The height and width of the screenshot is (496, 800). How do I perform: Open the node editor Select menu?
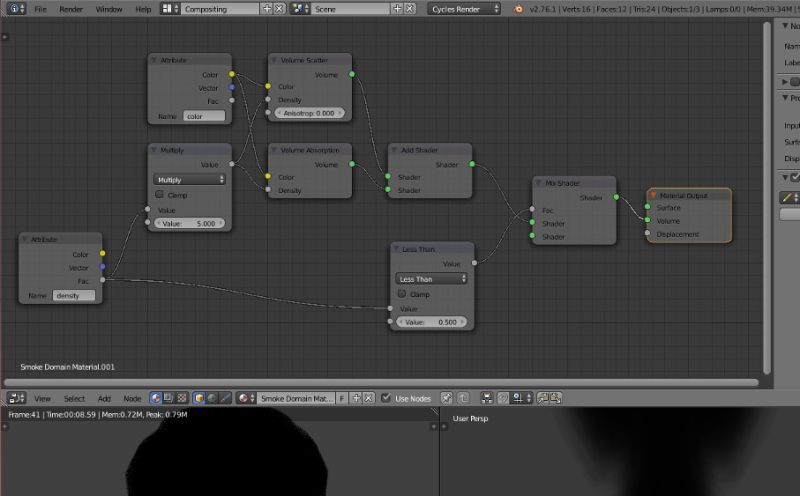pos(74,399)
